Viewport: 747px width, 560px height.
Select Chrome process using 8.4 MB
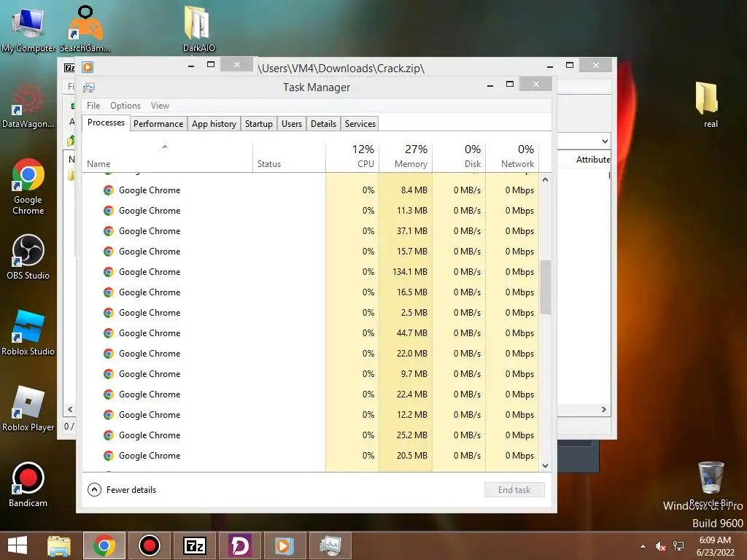[x=311, y=190]
